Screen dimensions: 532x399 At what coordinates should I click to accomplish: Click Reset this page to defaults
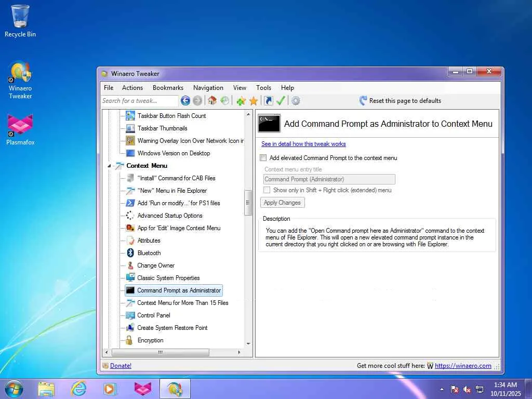click(400, 101)
